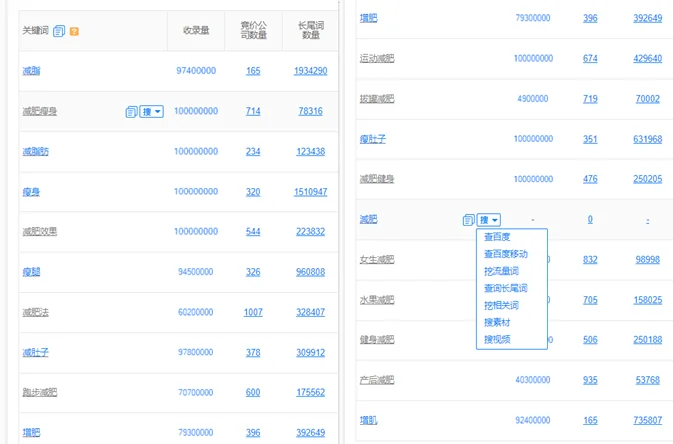
Task: Open bidding count 832 for 女生减肥
Action: [x=590, y=259]
